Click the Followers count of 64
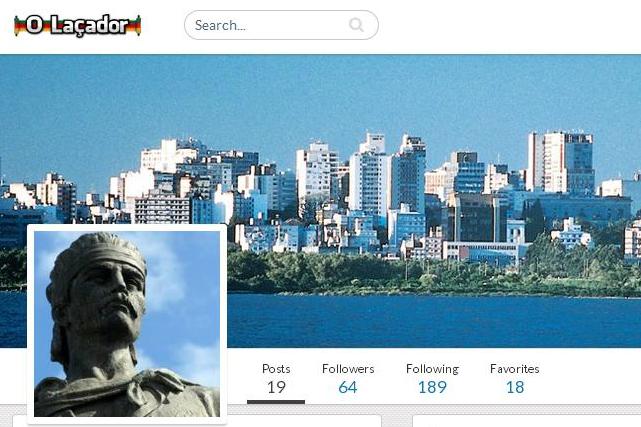 (348, 387)
